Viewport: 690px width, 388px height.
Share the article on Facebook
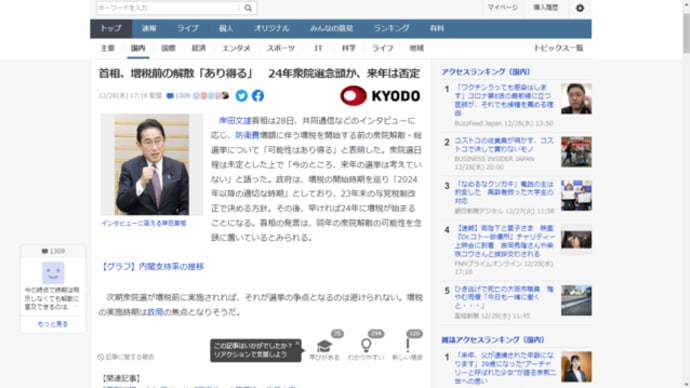coord(258,95)
